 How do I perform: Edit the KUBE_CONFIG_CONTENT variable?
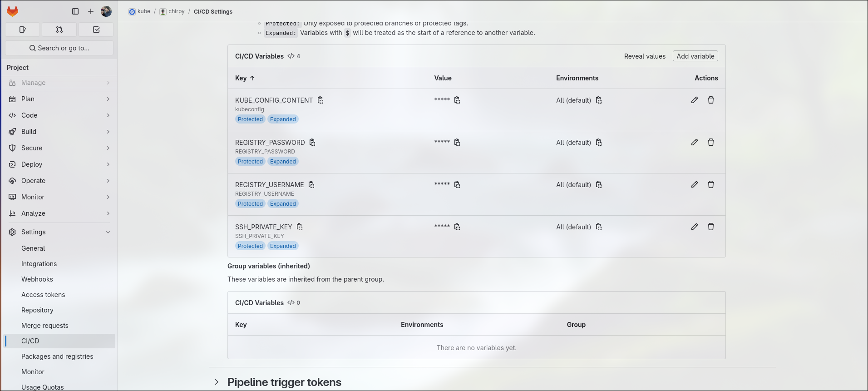(694, 100)
